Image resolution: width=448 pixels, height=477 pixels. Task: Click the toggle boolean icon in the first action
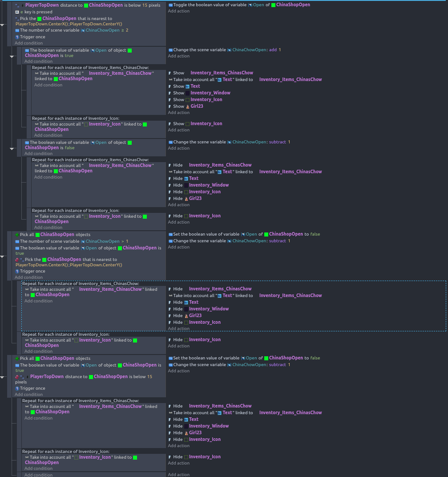(170, 4)
